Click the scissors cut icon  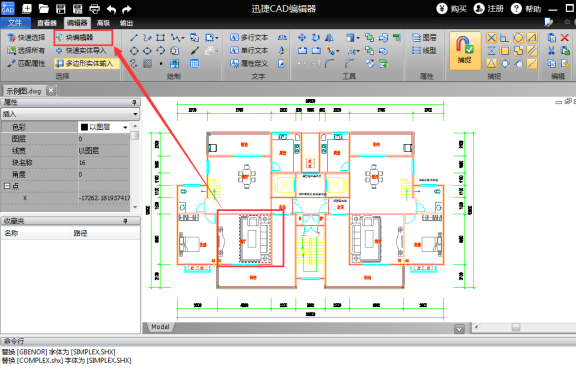coord(551,51)
